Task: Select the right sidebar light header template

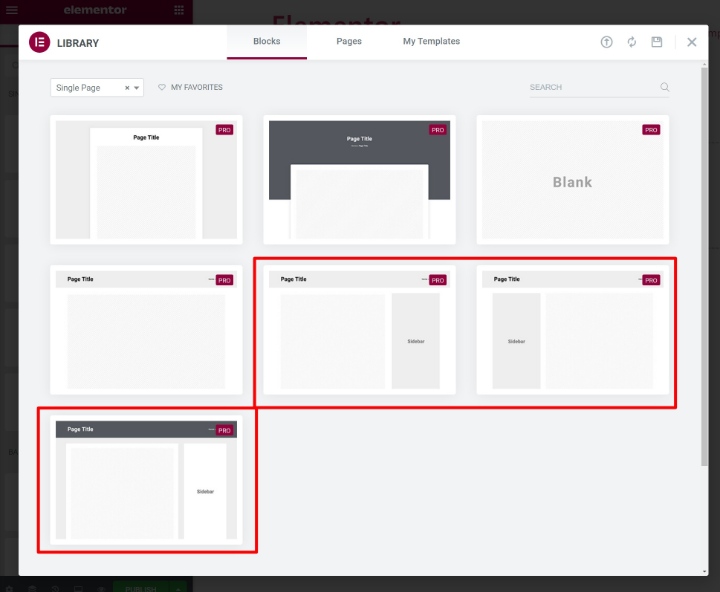Action: click(x=360, y=330)
